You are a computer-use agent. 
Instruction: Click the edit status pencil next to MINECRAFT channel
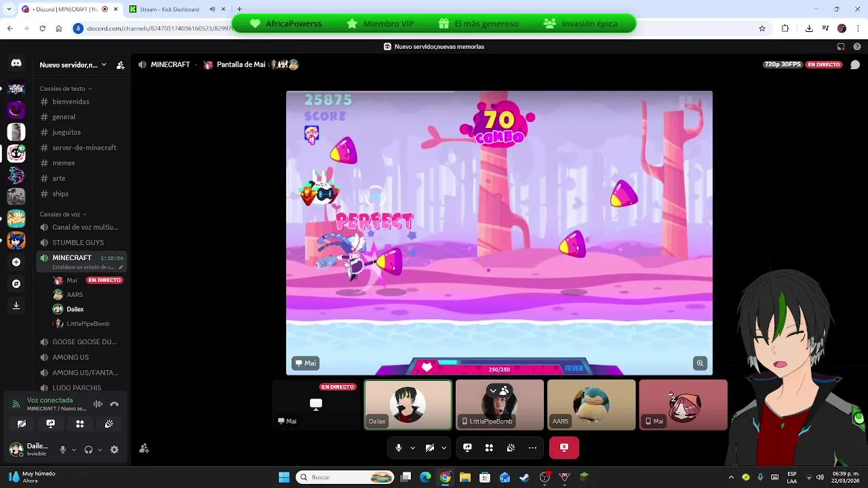(x=121, y=267)
